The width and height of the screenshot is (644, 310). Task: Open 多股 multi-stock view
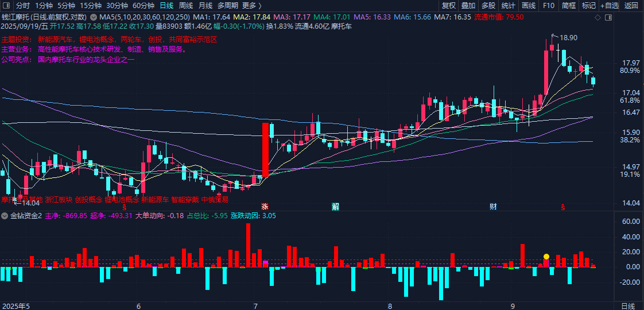488,6
